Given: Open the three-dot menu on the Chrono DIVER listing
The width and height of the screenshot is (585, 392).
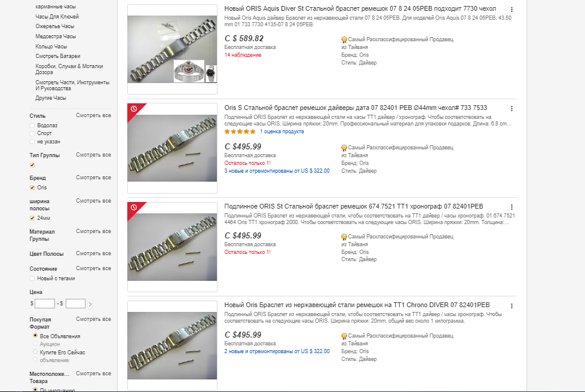Looking at the screenshot, I should tap(512, 306).
